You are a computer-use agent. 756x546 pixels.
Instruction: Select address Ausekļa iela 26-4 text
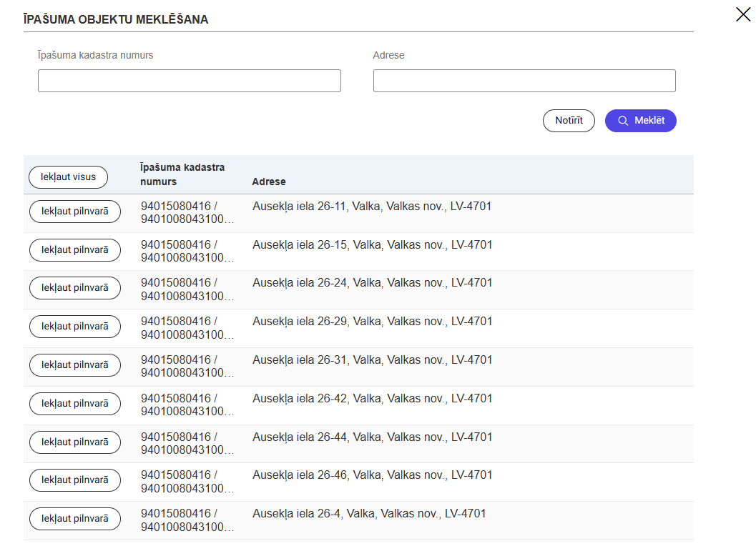click(369, 513)
